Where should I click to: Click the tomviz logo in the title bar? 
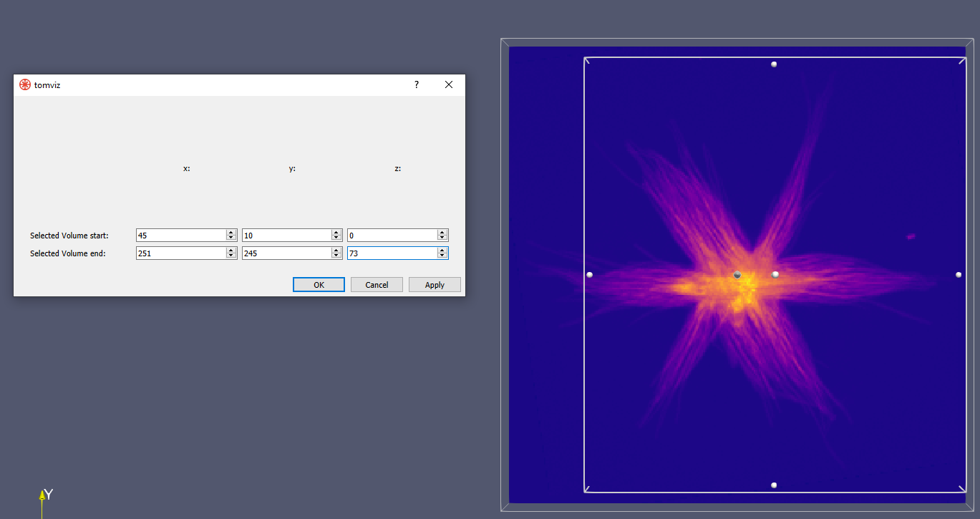pos(25,84)
